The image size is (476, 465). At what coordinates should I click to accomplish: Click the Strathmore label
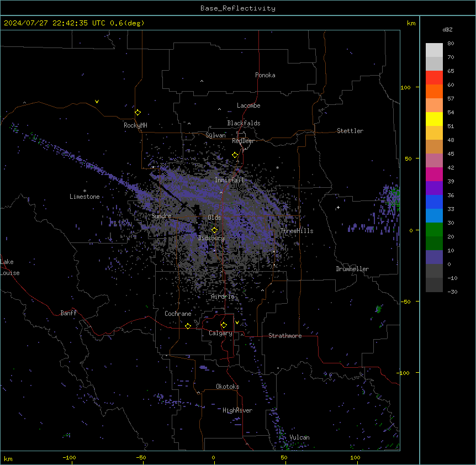285,336
